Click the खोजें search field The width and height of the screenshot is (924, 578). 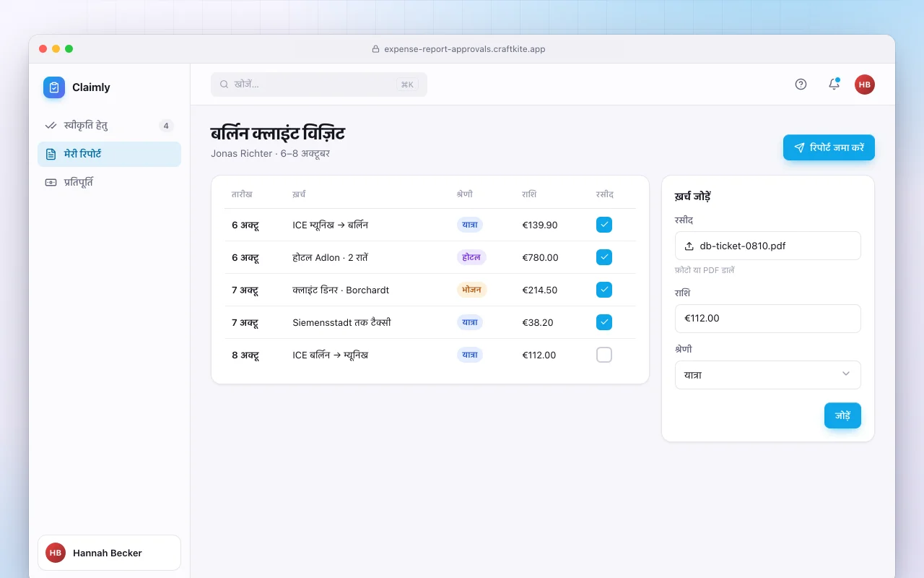(x=319, y=85)
